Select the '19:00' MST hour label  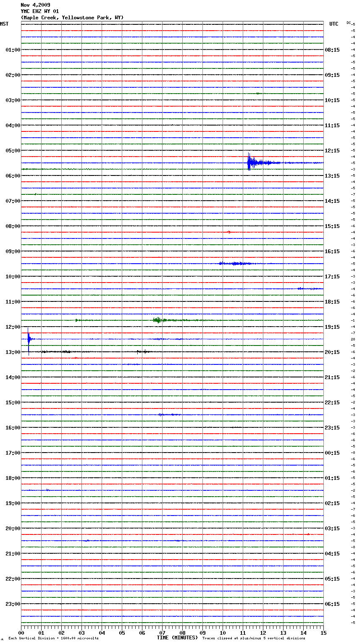pos(13,503)
